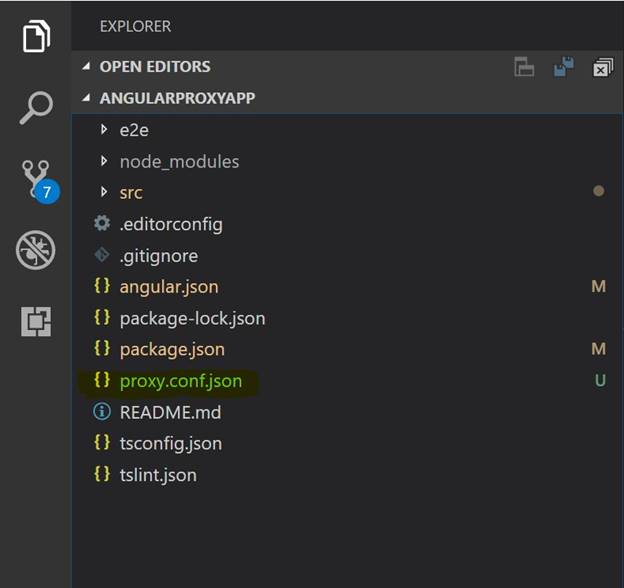Expand the src folder arrow

[104, 192]
